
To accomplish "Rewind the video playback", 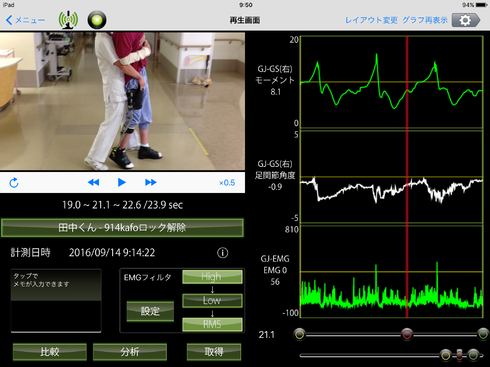I will [93, 182].
